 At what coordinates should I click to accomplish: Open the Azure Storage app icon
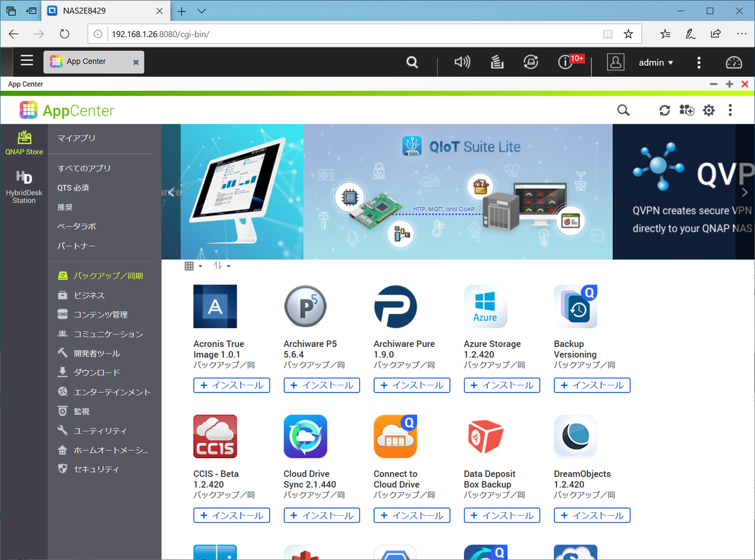click(486, 306)
